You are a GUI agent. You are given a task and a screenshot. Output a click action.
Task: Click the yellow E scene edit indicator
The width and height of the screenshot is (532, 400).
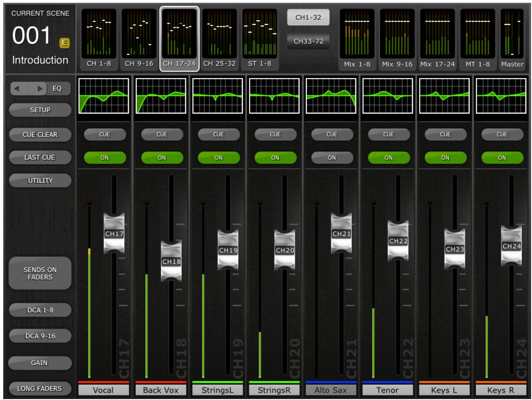click(x=64, y=43)
